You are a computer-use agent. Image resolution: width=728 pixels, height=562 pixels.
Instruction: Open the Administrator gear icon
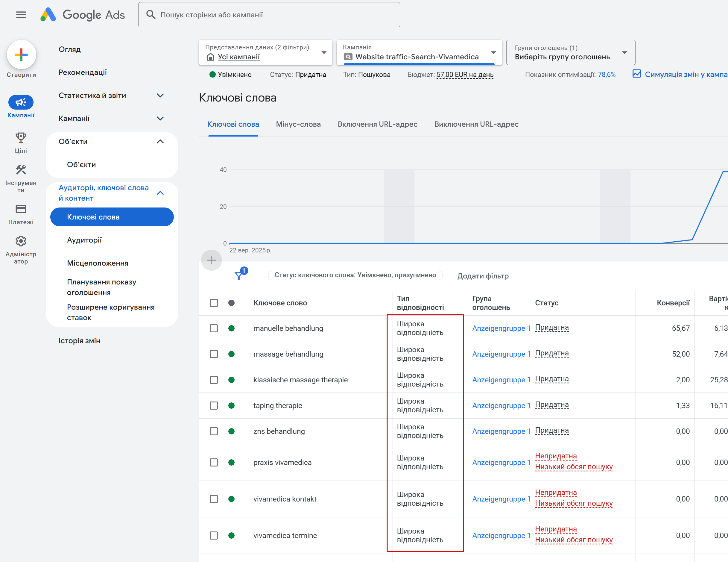[x=21, y=241]
